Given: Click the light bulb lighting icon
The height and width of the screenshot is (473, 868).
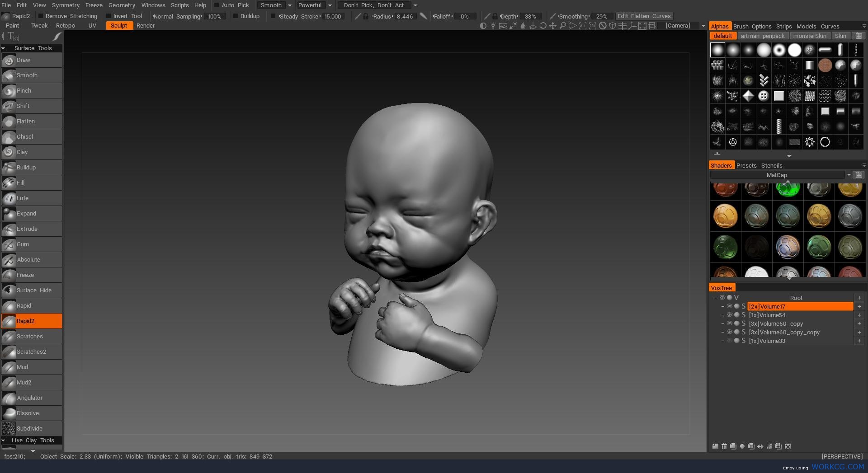Looking at the screenshot, I should (493, 26).
